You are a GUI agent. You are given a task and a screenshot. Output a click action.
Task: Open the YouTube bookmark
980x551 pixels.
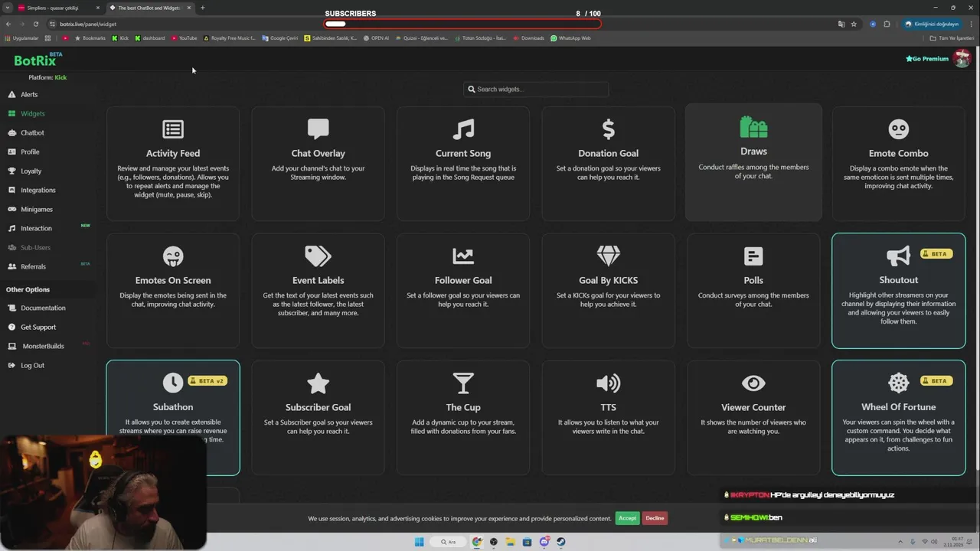tap(185, 38)
